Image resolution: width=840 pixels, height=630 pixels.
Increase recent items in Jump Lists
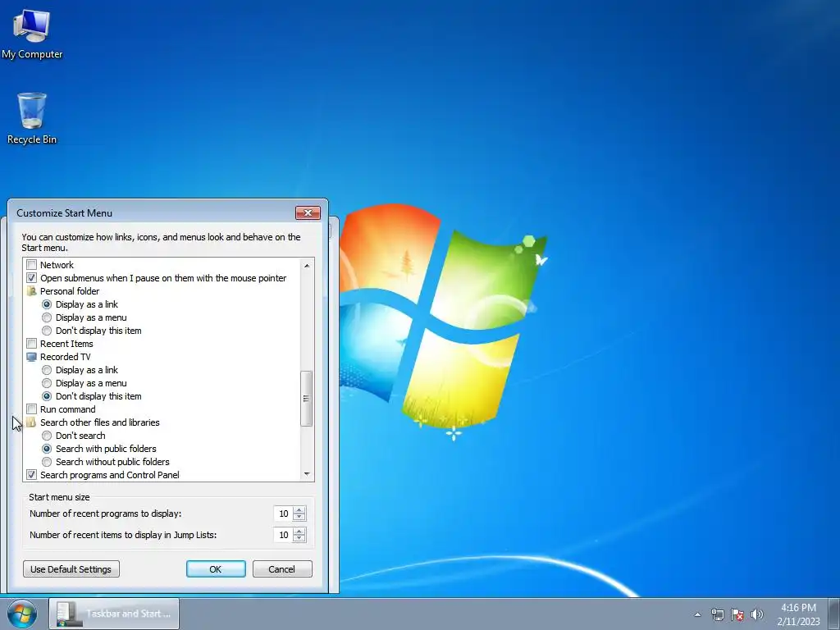(x=299, y=532)
